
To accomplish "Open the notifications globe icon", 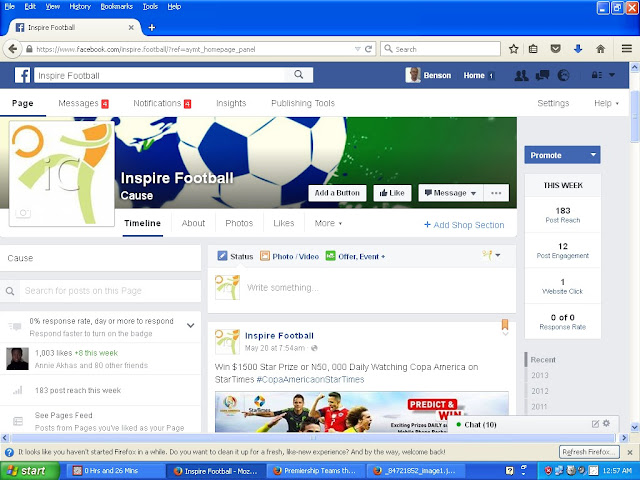I will tap(563, 75).
